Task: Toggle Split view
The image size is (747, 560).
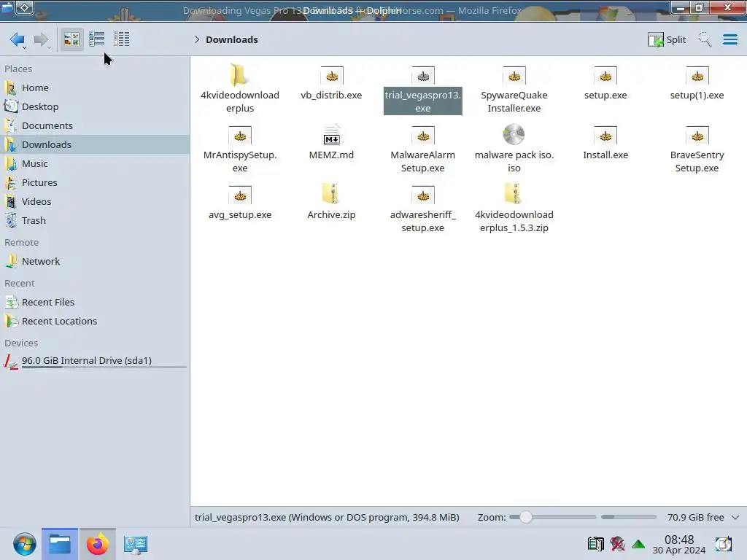Action: (x=667, y=39)
